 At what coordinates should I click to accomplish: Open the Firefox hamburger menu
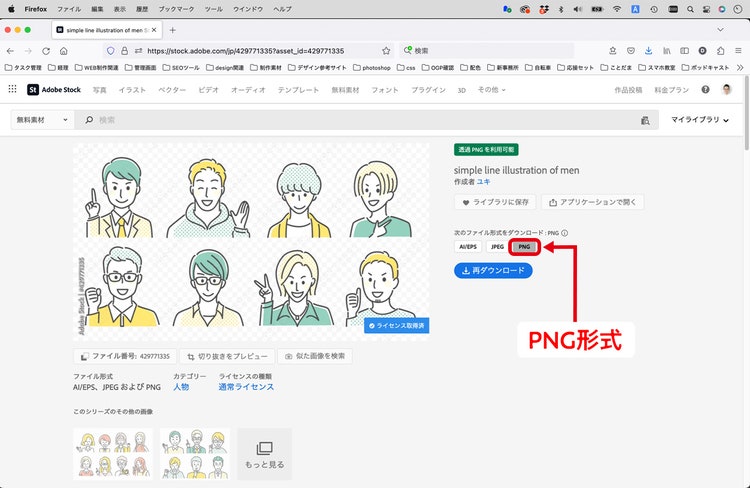click(x=738, y=51)
